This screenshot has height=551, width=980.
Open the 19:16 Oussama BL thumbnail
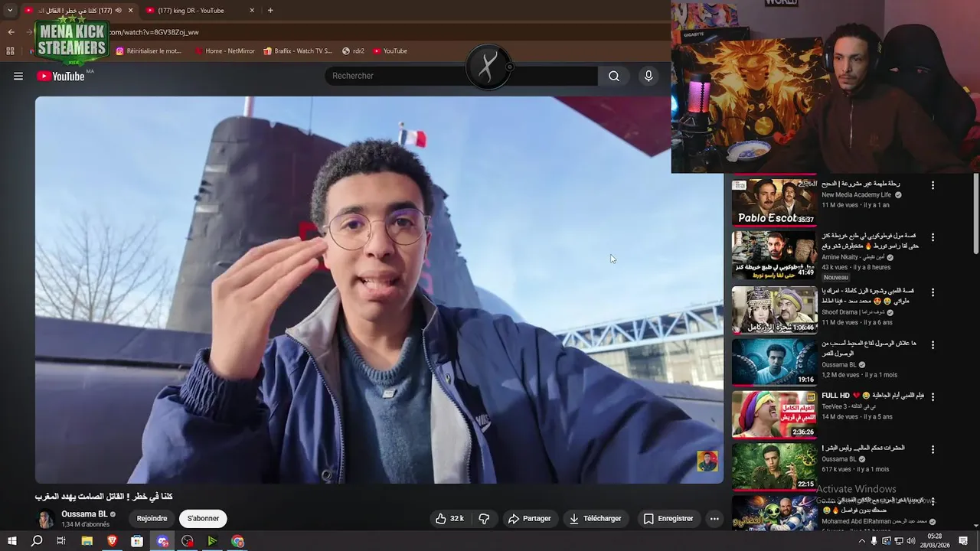[774, 362]
